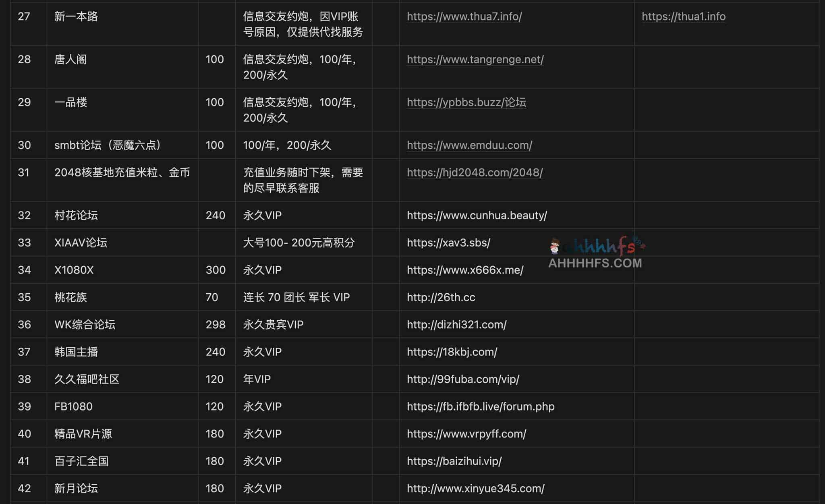This screenshot has height=504, width=825.
Task: Open the thua7.info link for 新一本路
Action: click(464, 17)
